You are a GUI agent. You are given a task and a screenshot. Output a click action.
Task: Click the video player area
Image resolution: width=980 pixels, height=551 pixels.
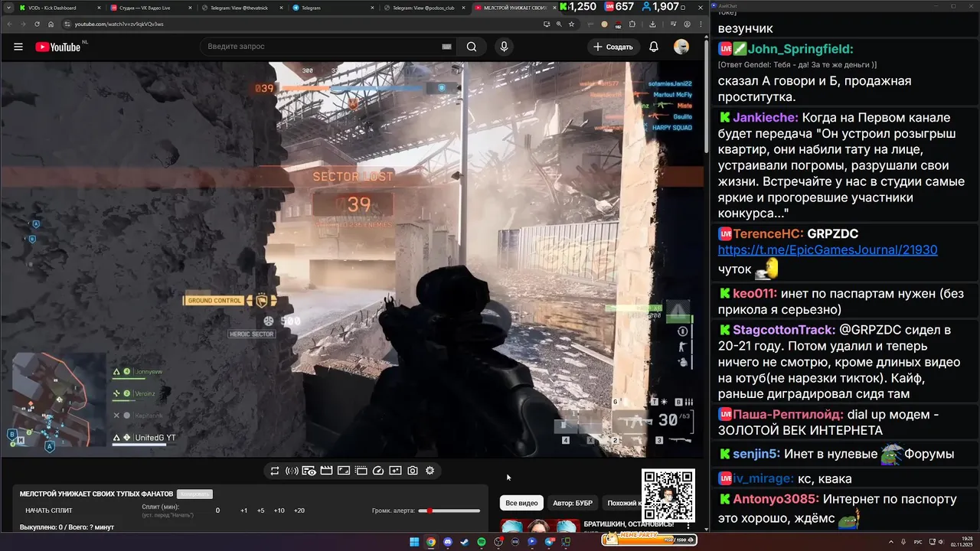[353, 259]
